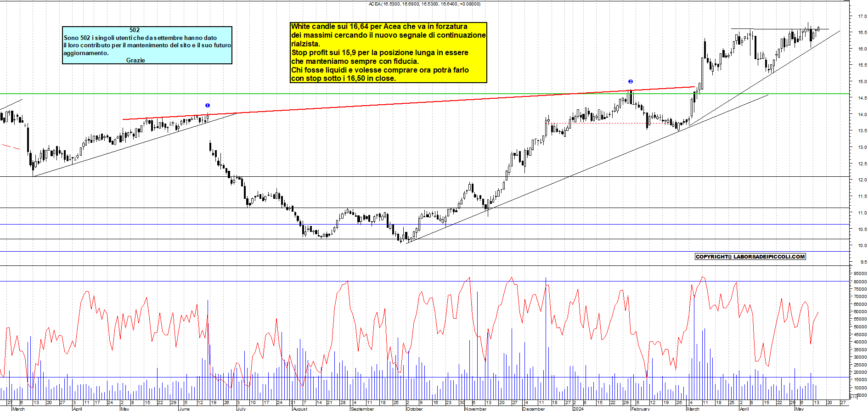The image size is (868, 411).
Task: Click the August label on date axis
Action: pyautogui.click(x=300, y=409)
